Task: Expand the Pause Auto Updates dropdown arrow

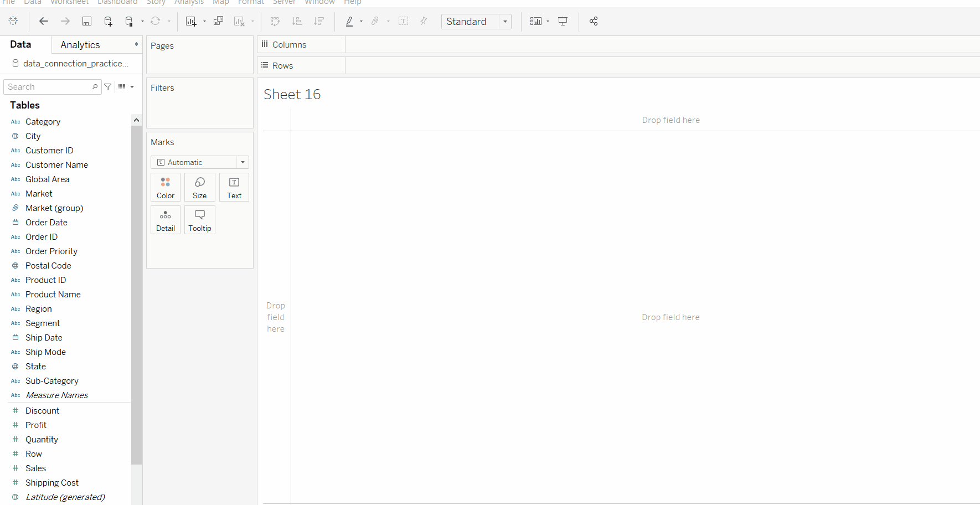Action: point(142,22)
